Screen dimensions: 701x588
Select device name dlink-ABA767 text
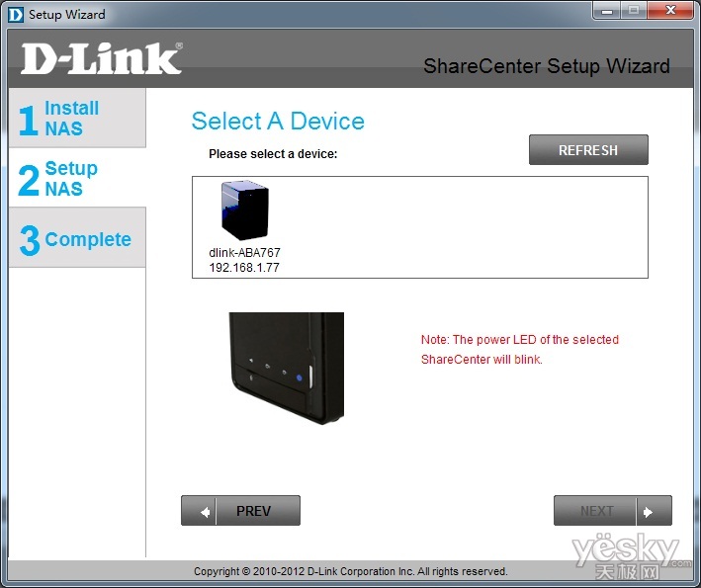(x=244, y=252)
